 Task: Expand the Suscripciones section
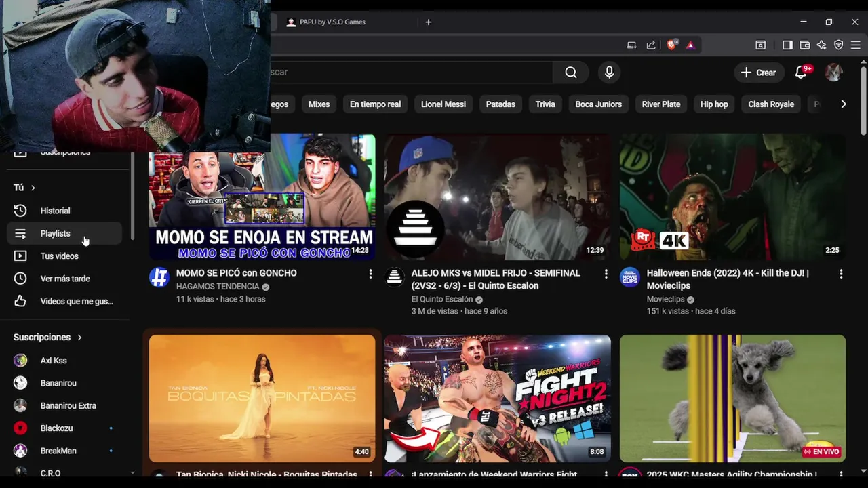click(x=47, y=337)
